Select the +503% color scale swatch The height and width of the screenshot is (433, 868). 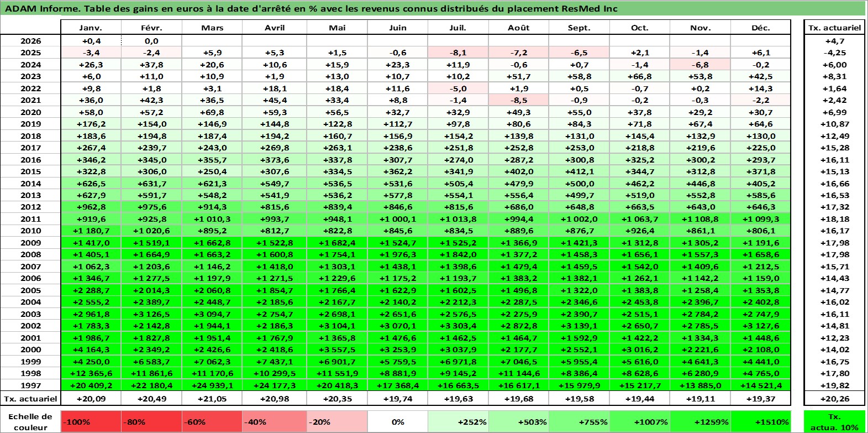click(519, 422)
